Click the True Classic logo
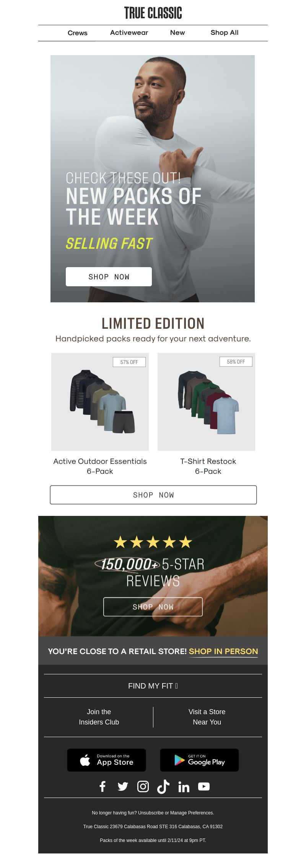Image resolution: width=306 pixels, height=868 pixels. click(x=153, y=13)
